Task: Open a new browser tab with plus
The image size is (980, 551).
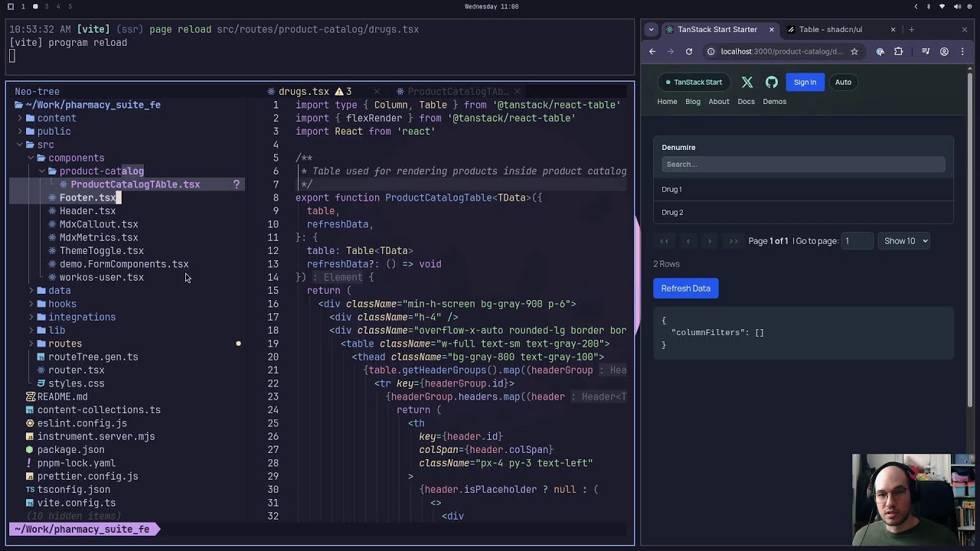Action: click(911, 29)
